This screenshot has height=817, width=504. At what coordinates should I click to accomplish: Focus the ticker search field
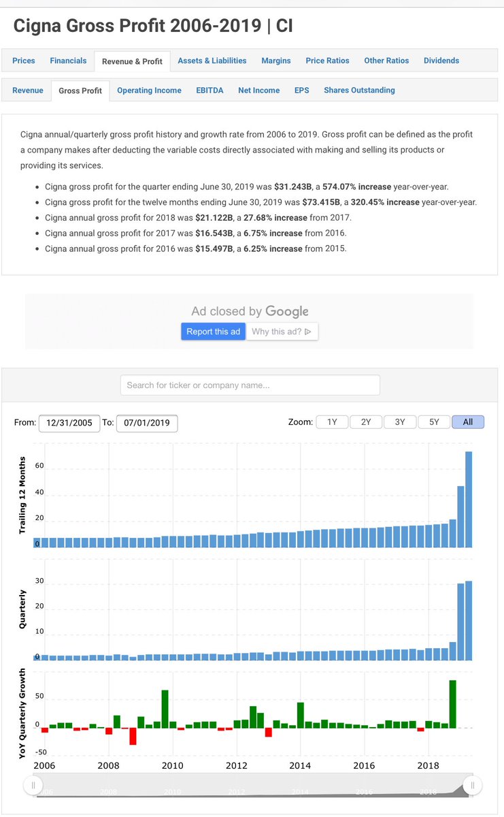point(250,385)
